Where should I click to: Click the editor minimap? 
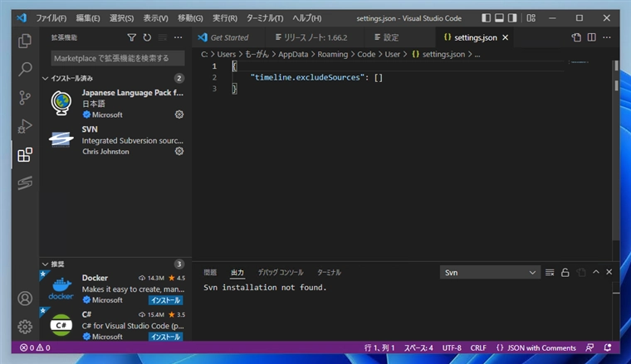[580, 62]
